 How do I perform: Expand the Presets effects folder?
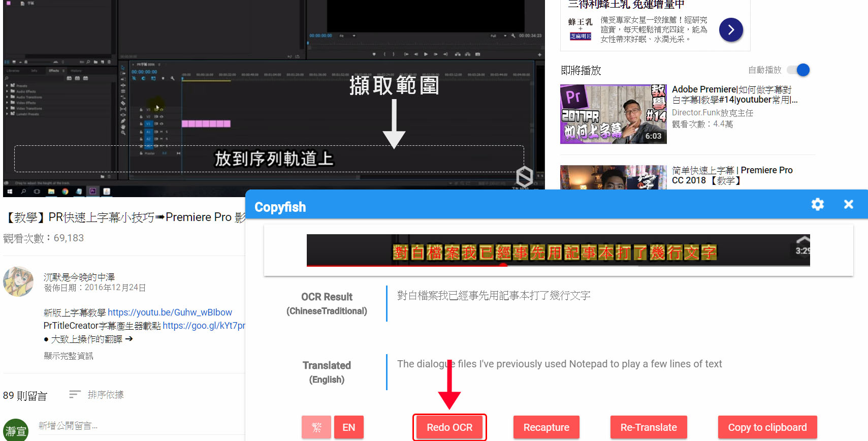(x=7, y=86)
